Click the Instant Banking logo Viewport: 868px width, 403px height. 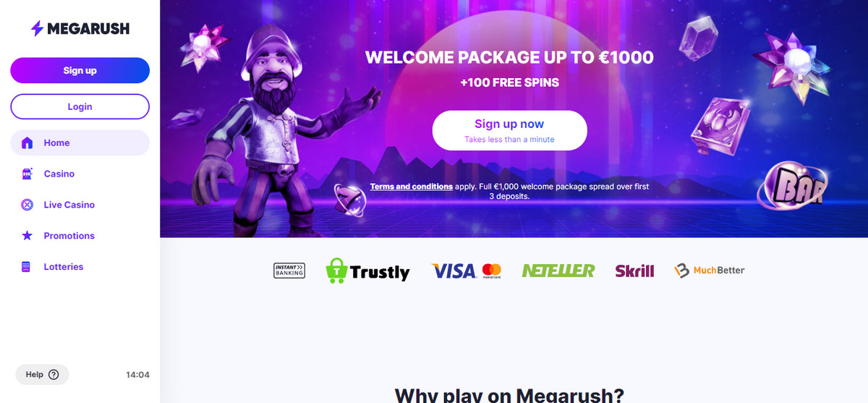[289, 271]
